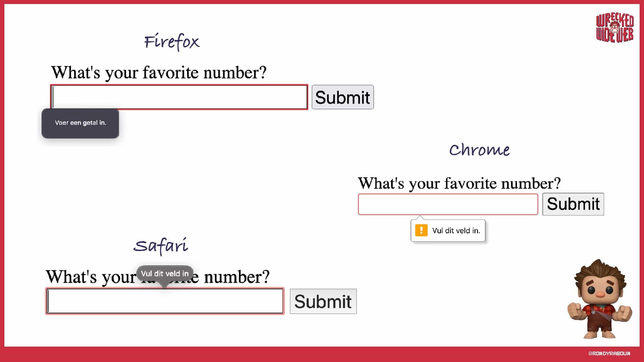Click the word 'number?' in Safari's label

[x=236, y=277]
